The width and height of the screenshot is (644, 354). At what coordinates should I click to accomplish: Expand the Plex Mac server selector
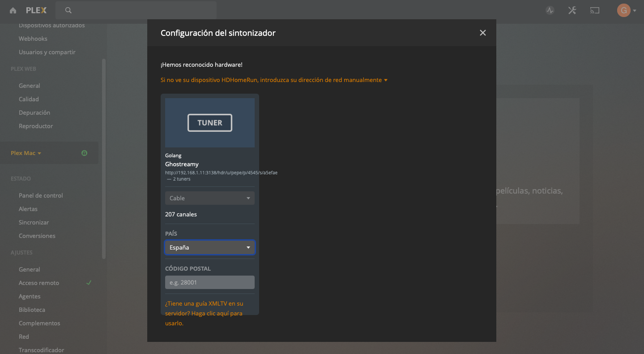[x=26, y=153]
